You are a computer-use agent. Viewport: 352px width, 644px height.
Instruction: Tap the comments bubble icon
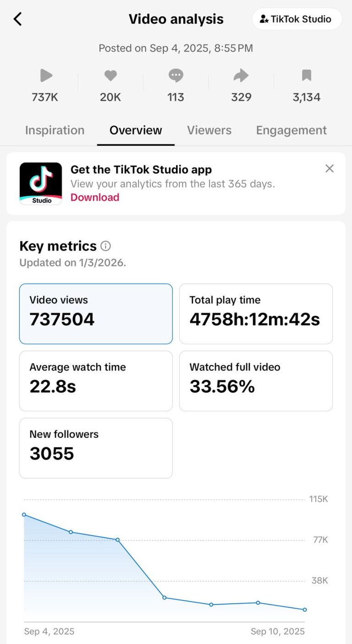click(x=176, y=76)
